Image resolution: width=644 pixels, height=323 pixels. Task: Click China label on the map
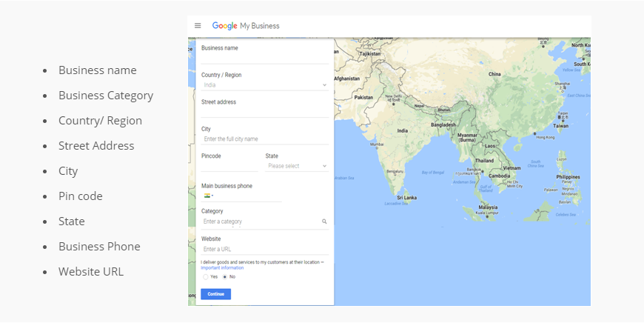[494, 74]
